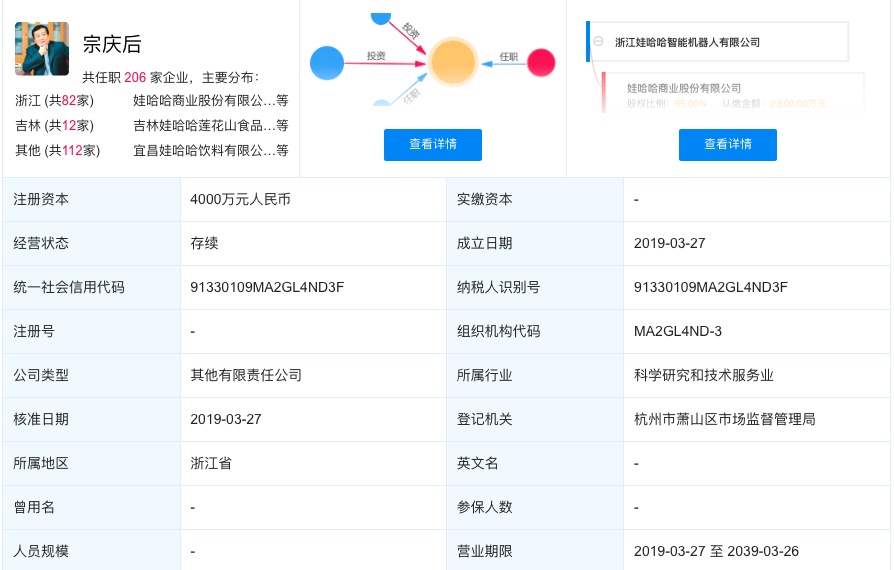
Task: Click 娃哈哈商业股份有限公司 shareholder node in tree
Action: point(684,88)
